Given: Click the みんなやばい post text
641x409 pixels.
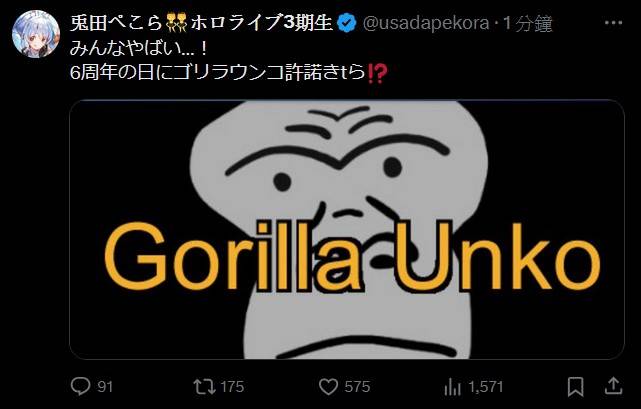Looking at the screenshot, I should click(x=139, y=49).
